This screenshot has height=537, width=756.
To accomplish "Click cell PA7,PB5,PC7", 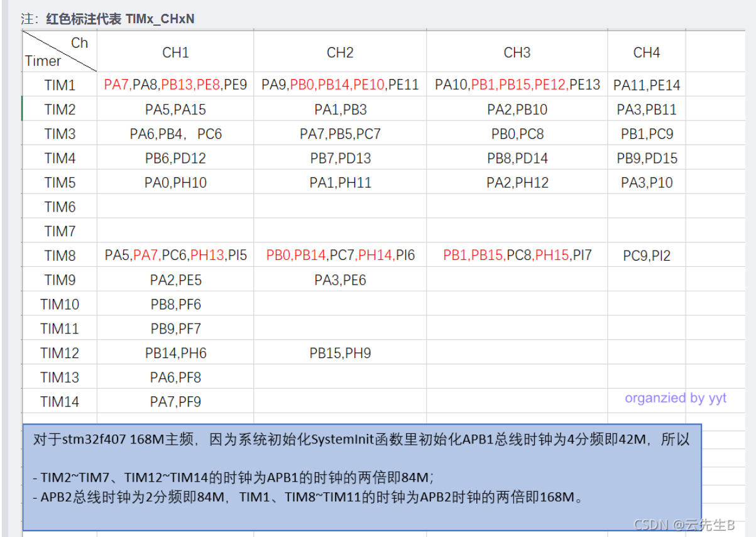I will [340, 134].
